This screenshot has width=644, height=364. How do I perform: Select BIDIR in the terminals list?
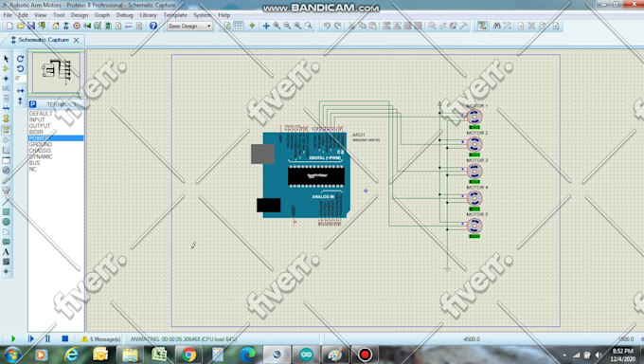pos(36,132)
